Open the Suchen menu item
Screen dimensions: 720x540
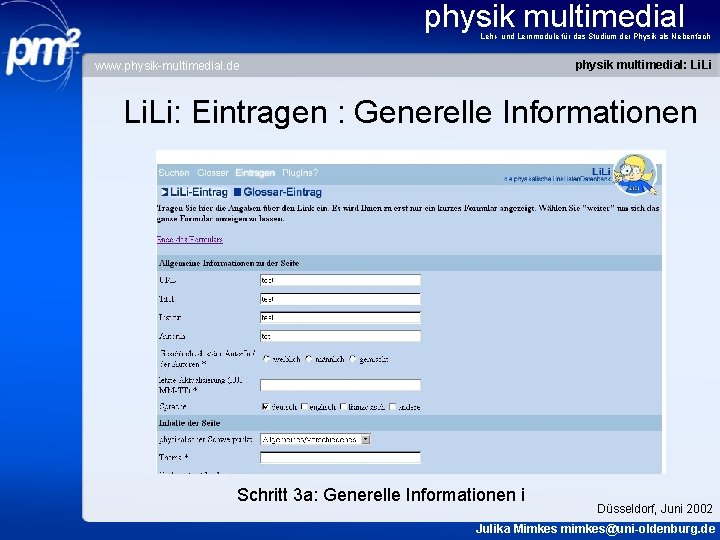[174, 173]
